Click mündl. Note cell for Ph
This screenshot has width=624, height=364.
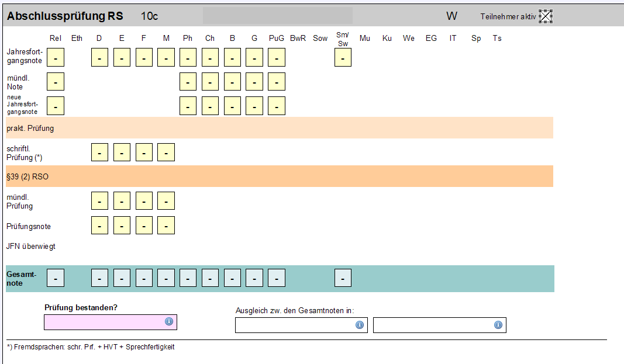188,82
